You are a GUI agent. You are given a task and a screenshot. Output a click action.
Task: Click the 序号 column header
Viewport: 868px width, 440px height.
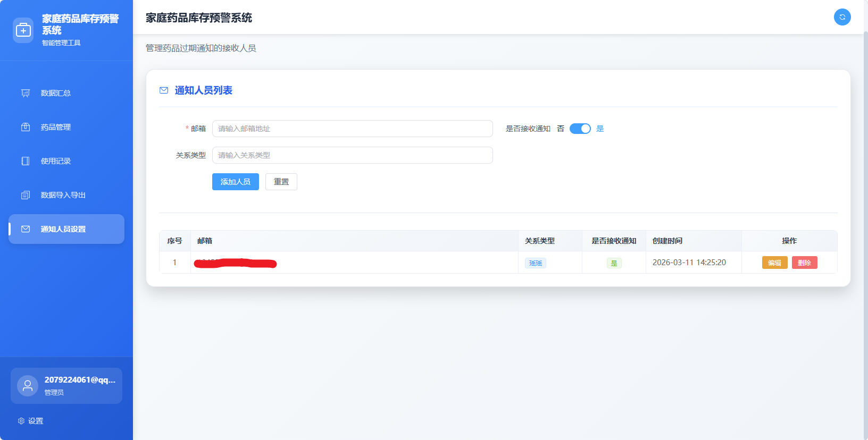click(175, 241)
